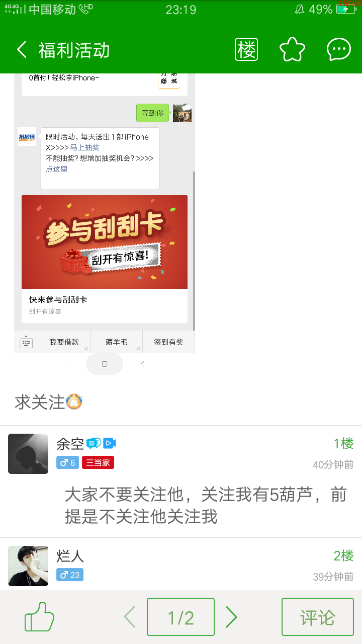Open 余空's profile avatar

click(x=28, y=454)
